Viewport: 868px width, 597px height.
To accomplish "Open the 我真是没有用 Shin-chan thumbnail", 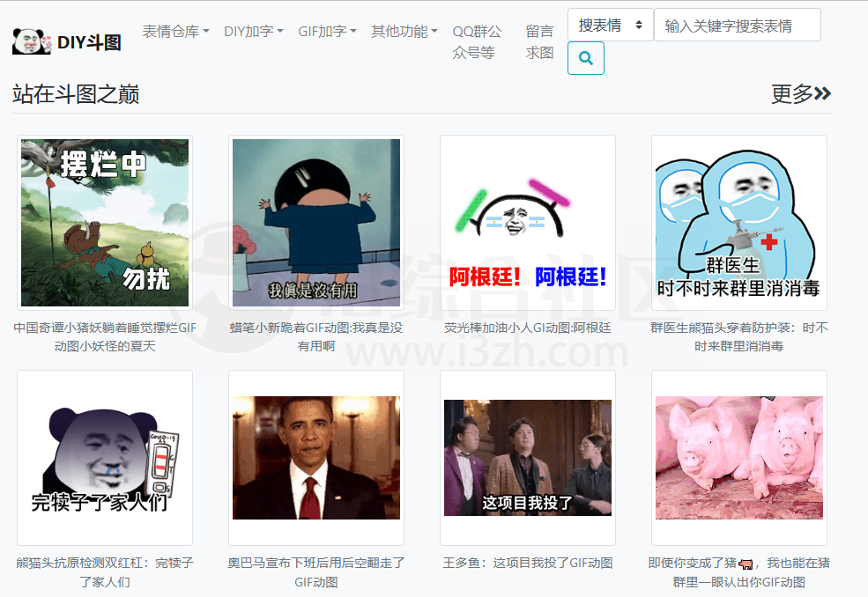I will (316, 223).
